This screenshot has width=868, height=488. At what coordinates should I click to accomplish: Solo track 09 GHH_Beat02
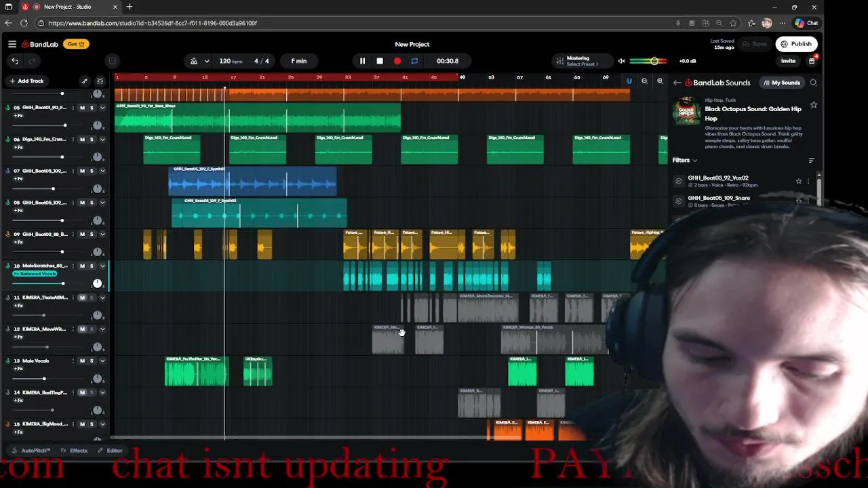[92, 235]
